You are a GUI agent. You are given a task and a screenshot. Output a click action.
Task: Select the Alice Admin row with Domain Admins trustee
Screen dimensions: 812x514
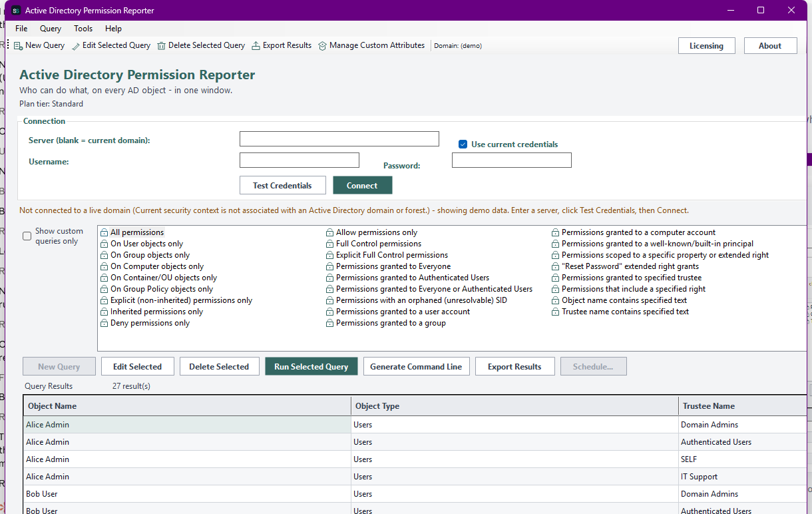pyautogui.click(x=416, y=425)
